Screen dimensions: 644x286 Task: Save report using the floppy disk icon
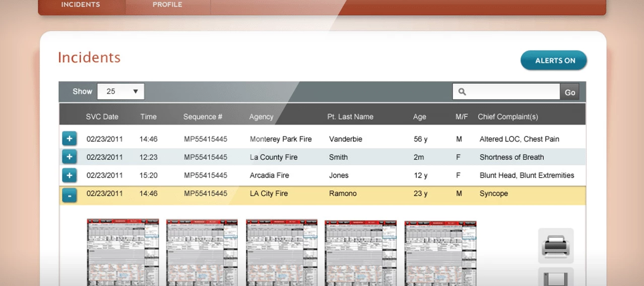click(556, 277)
